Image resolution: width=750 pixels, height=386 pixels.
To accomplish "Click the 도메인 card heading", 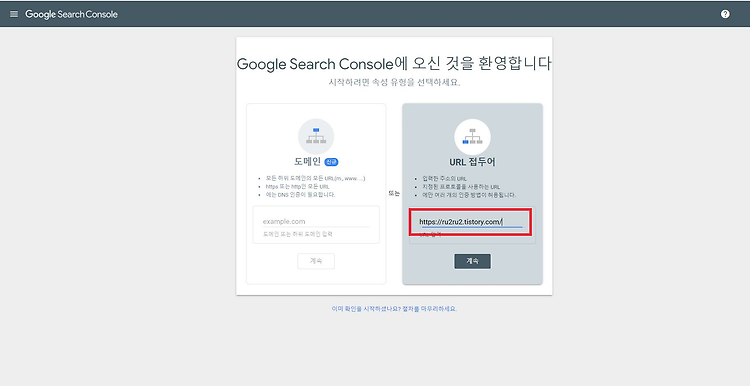I will click(x=307, y=162).
